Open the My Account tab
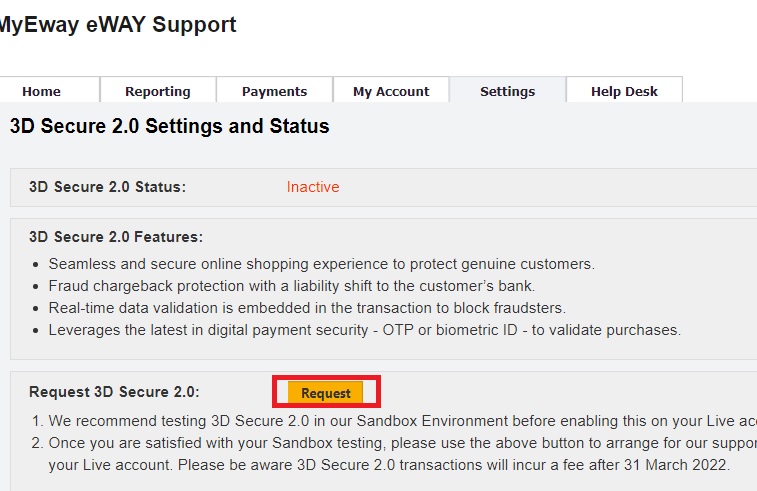This screenshot has height=491, width=757. click(x=391, y=91)
